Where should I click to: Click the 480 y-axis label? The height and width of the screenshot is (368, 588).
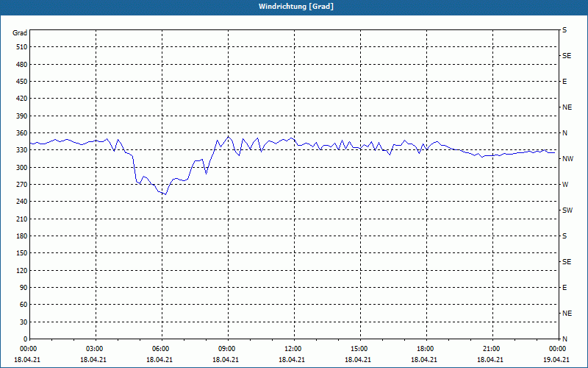point(21,64)
